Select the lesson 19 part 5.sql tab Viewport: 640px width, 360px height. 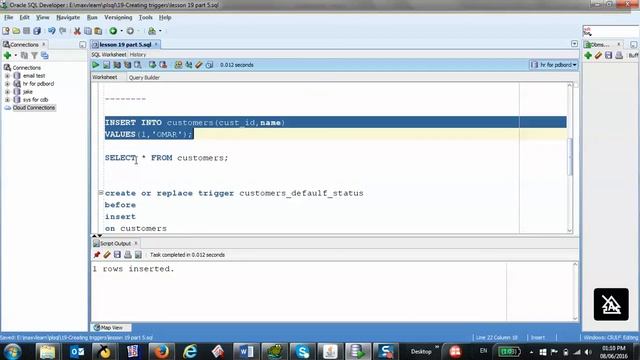click(x=125, y=44)
